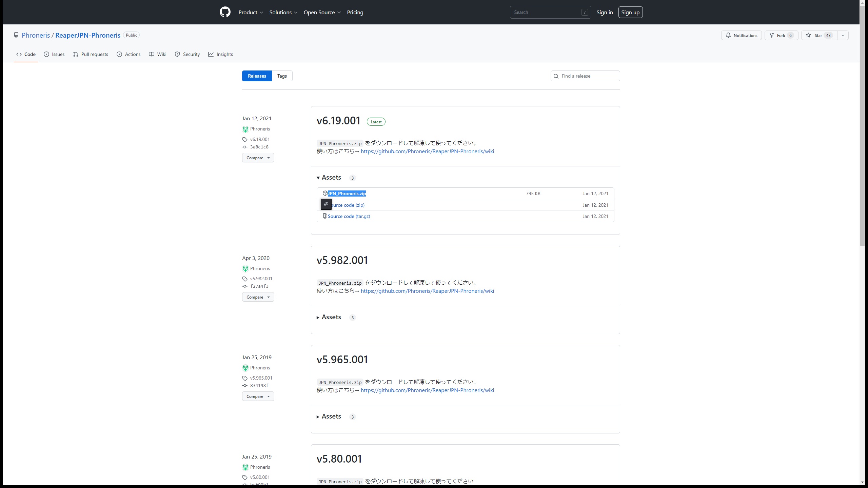The image size is (868, 488).
Task: Open the Product navigation menu
Action: coord(251,12)
